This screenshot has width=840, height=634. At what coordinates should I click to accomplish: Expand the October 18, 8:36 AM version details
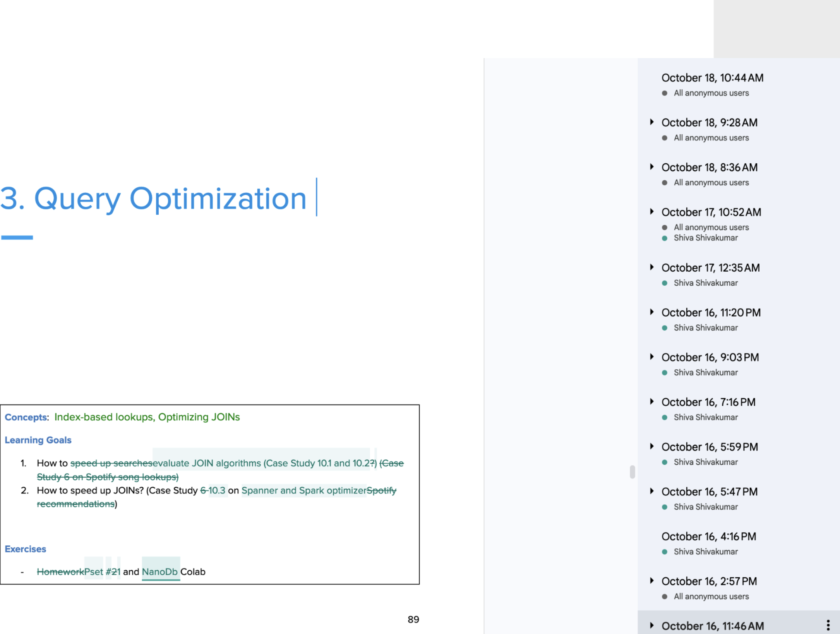[652, 166]
